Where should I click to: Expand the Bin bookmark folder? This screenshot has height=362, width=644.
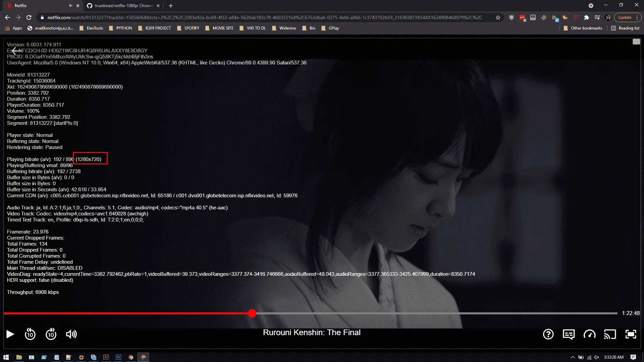pyautogui.click(x=309, y=28)
